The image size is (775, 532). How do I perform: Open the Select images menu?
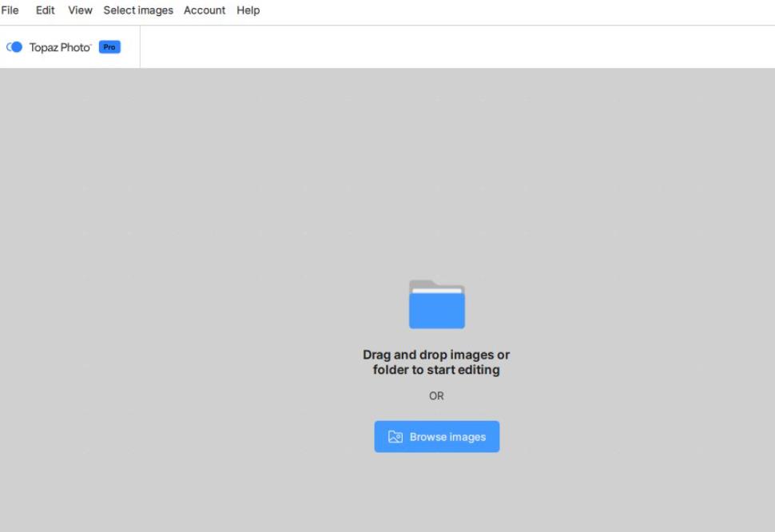138,10
